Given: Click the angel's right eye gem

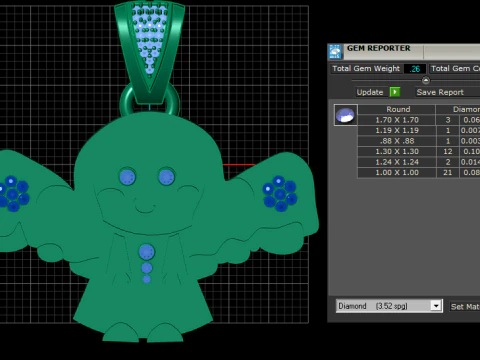Looking at the screenshot, I should click(167, 177).
